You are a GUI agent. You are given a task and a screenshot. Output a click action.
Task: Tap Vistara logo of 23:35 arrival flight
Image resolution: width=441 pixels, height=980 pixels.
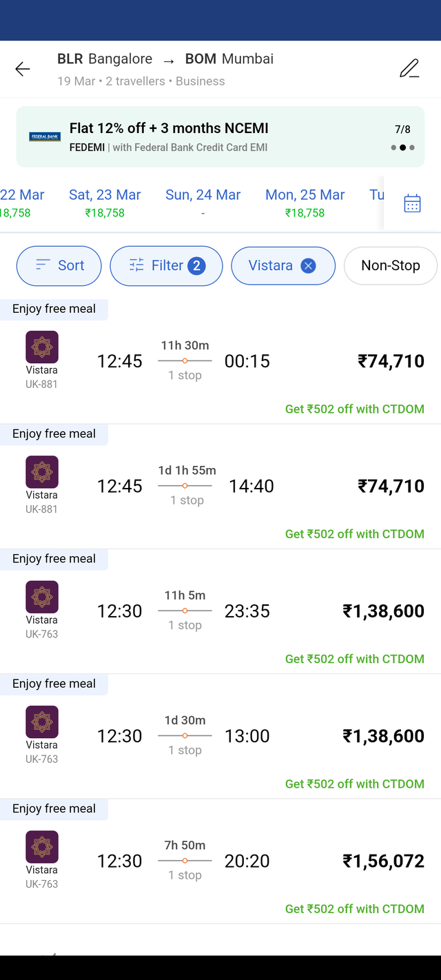click(x=42, y=597)
